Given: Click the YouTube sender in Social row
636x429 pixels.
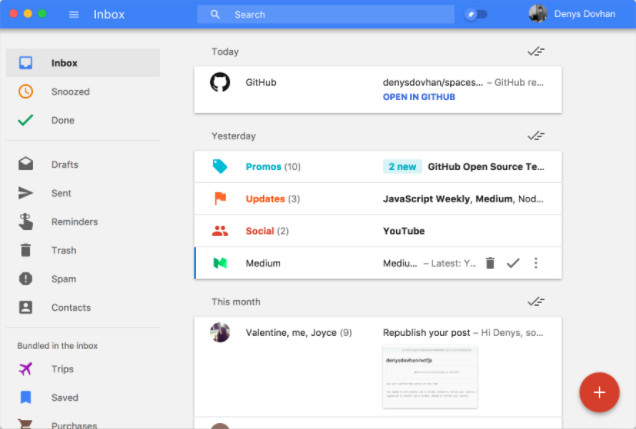Looking at the screenshot, I should pos(404,231).
